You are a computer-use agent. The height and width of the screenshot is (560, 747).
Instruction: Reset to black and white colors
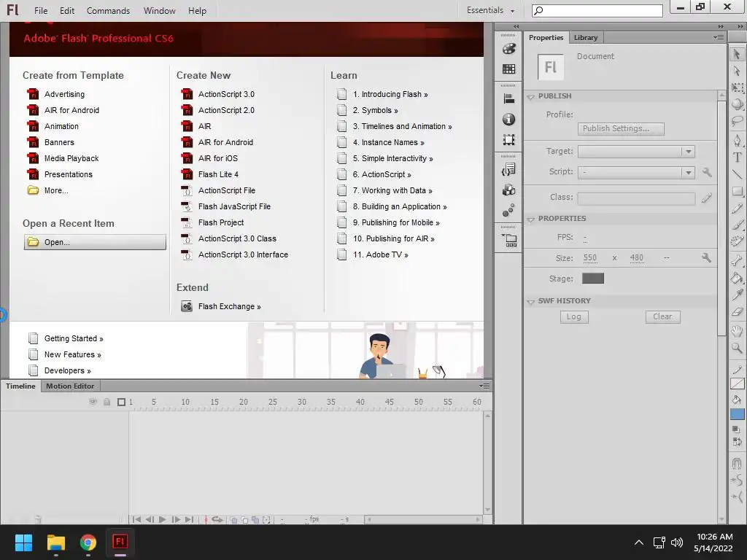click(x=737, y=429)
